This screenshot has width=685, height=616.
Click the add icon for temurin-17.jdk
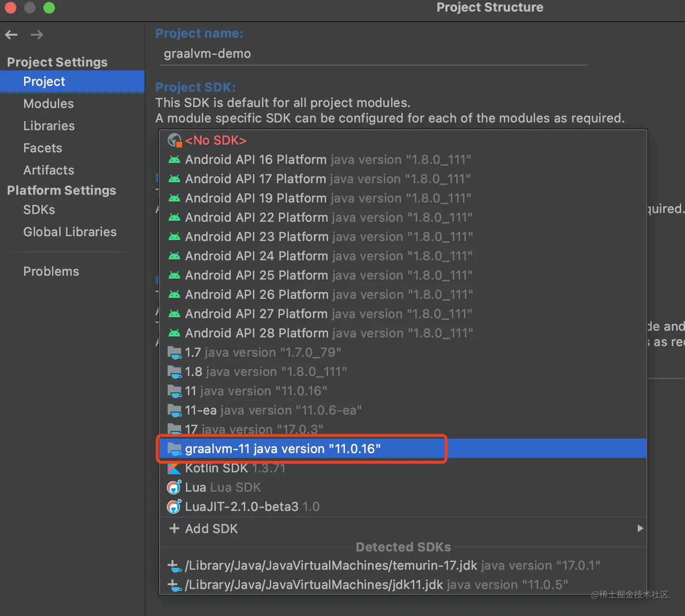pyautogui.click(x=174, y=566)
